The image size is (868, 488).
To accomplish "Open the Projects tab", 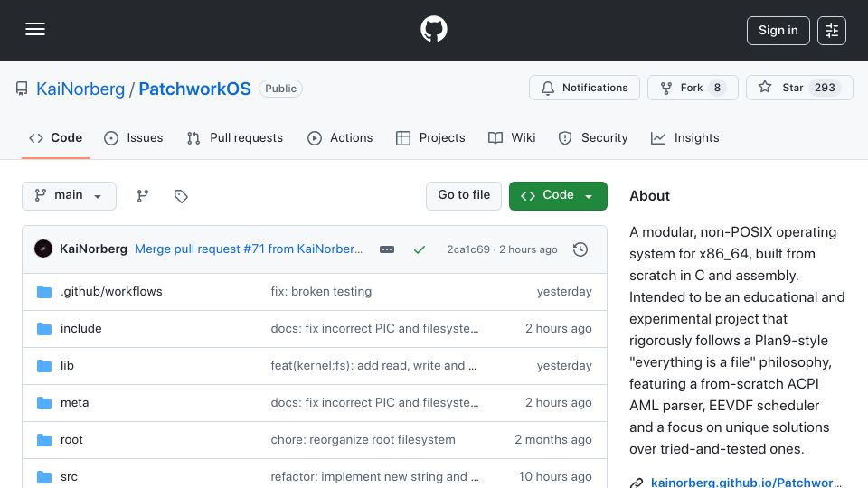I will (430, 137).
